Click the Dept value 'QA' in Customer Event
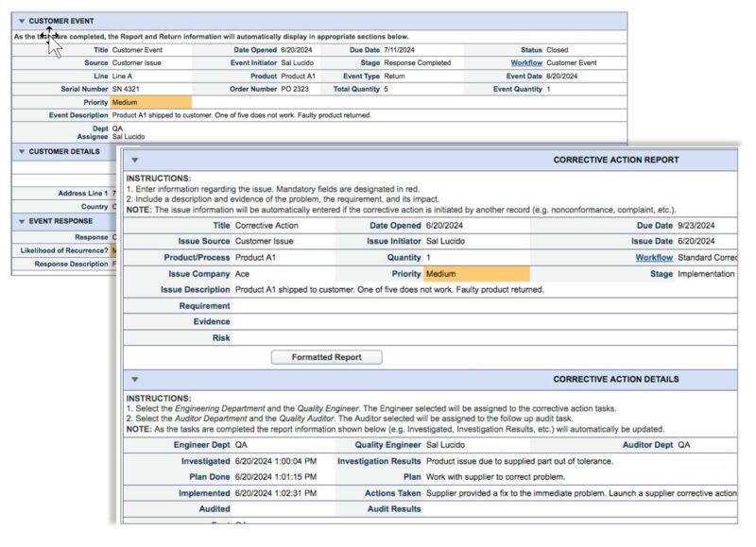The image size is (756, 547). 117,128
